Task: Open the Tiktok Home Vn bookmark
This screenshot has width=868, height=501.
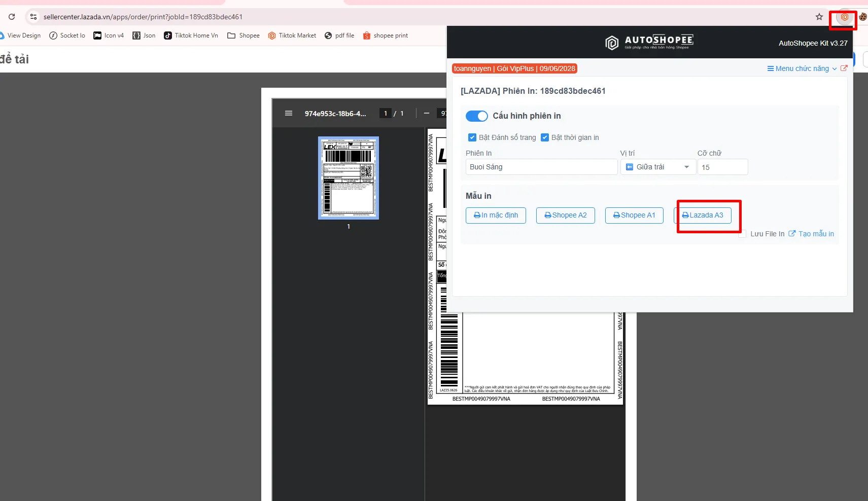Action: [191, 35]
